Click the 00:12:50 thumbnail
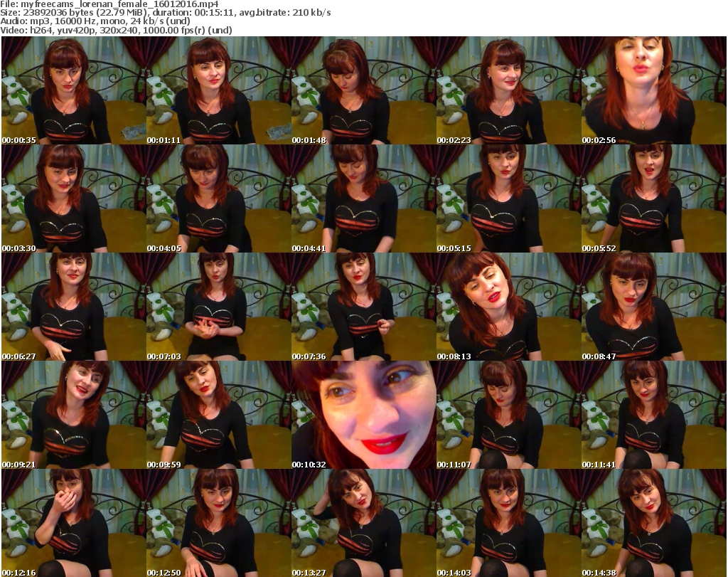Image resolution: width=728 pixels, height=577 pixels. [219, 523]
